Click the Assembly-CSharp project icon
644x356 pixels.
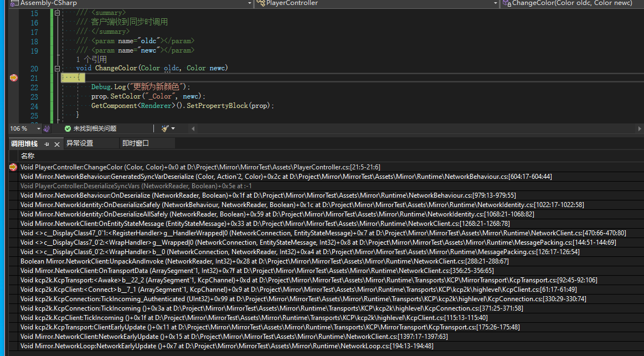point(15,3)
